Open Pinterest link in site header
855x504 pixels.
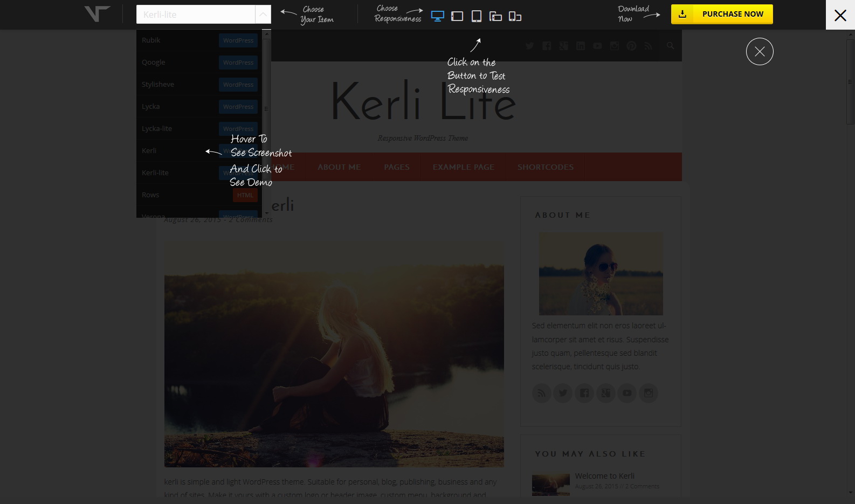click(x=631, y=46)
